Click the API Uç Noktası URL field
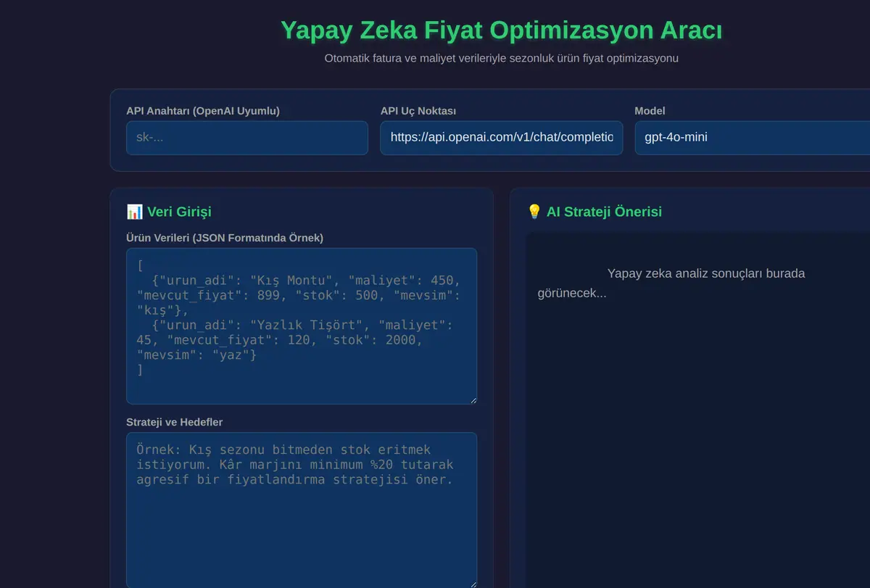The height and width of the screenshot is (588, 870). [502, 138]
